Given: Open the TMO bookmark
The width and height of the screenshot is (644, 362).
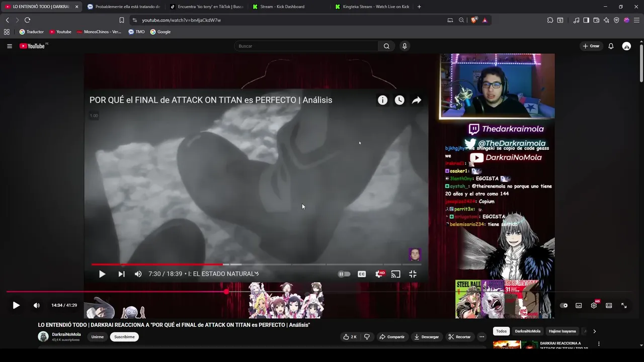Looking at the screenshot, I should tap(136, 32).
